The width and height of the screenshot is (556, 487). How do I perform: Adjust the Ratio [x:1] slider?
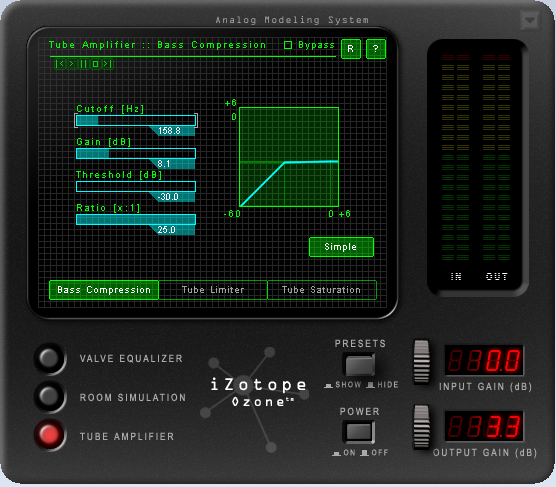[136, 219]
